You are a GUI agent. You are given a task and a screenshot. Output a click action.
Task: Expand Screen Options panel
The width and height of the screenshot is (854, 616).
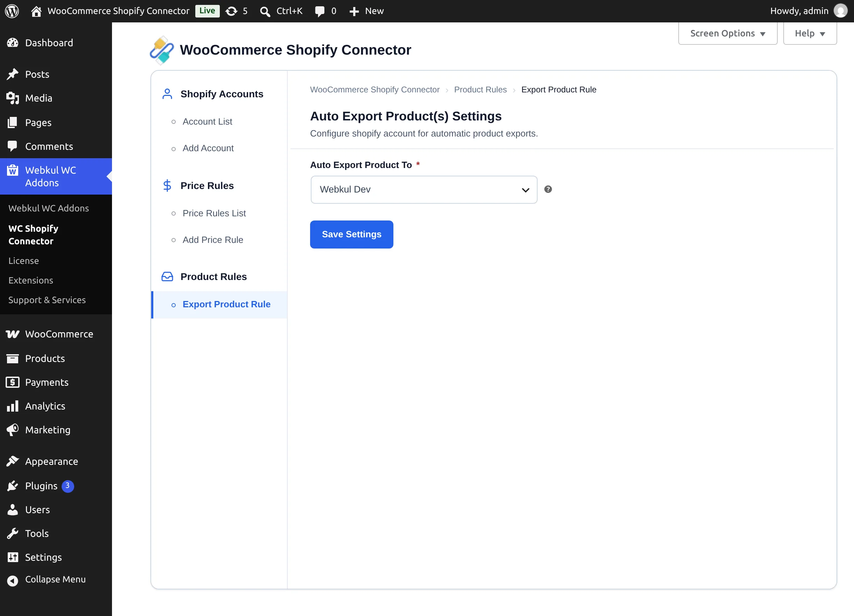click(728, 34)
